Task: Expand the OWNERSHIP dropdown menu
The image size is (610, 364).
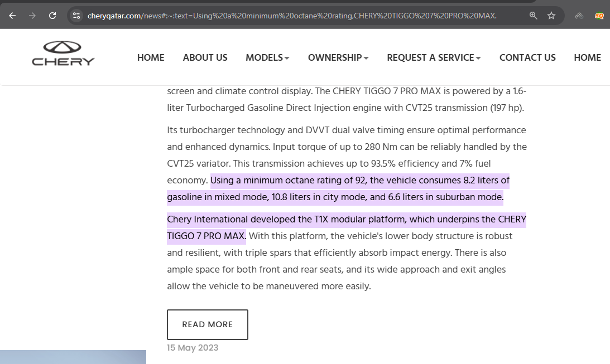Action: [x=338, y=57]
